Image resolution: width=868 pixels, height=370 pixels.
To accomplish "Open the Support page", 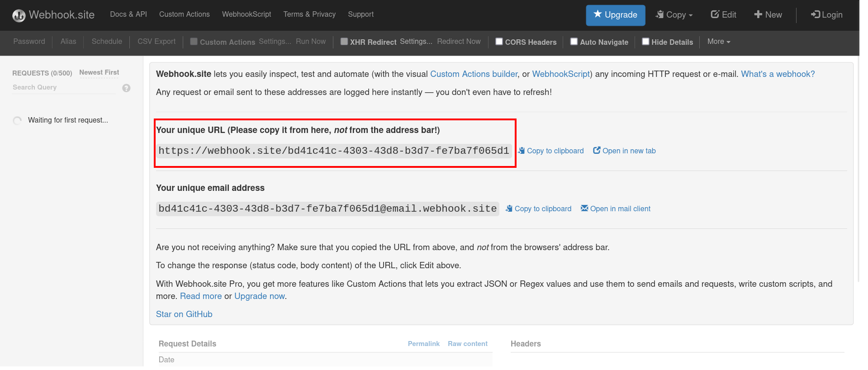I will pos(360,14).
